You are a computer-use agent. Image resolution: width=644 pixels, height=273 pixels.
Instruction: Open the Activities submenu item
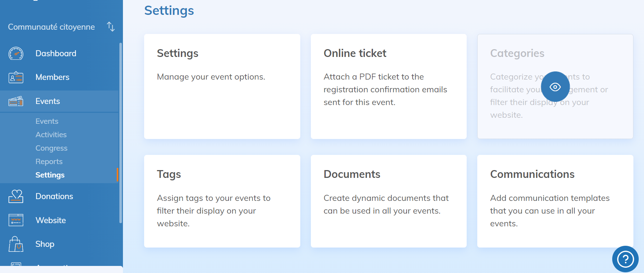pyautogui.click(x=51, y=135)
